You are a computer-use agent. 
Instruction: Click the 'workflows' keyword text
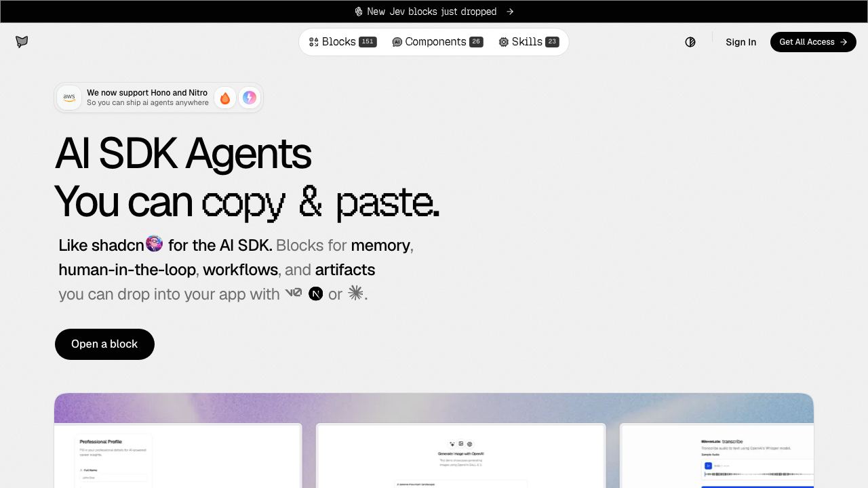240,270
